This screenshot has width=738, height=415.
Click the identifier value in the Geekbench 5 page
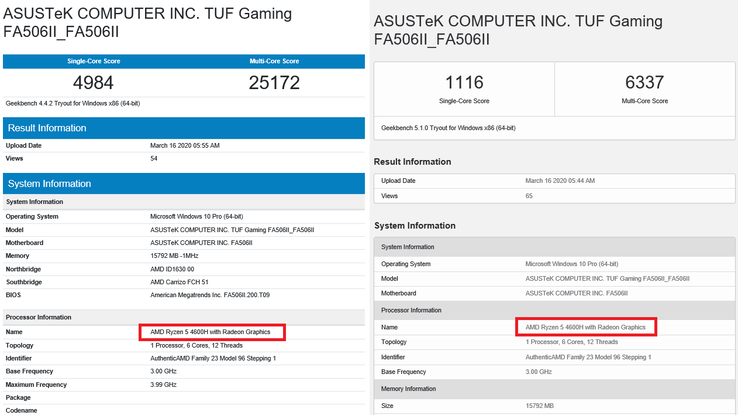pos(588,357)
